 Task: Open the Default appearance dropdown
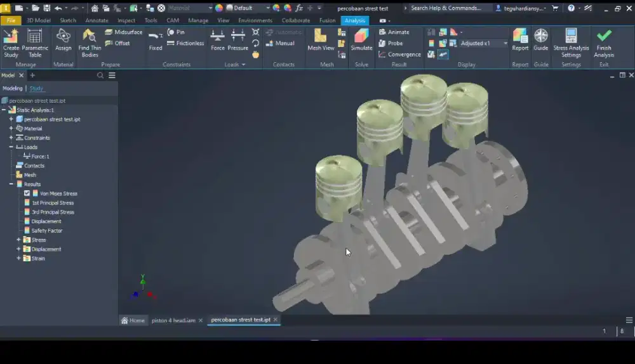click(268, 8)
